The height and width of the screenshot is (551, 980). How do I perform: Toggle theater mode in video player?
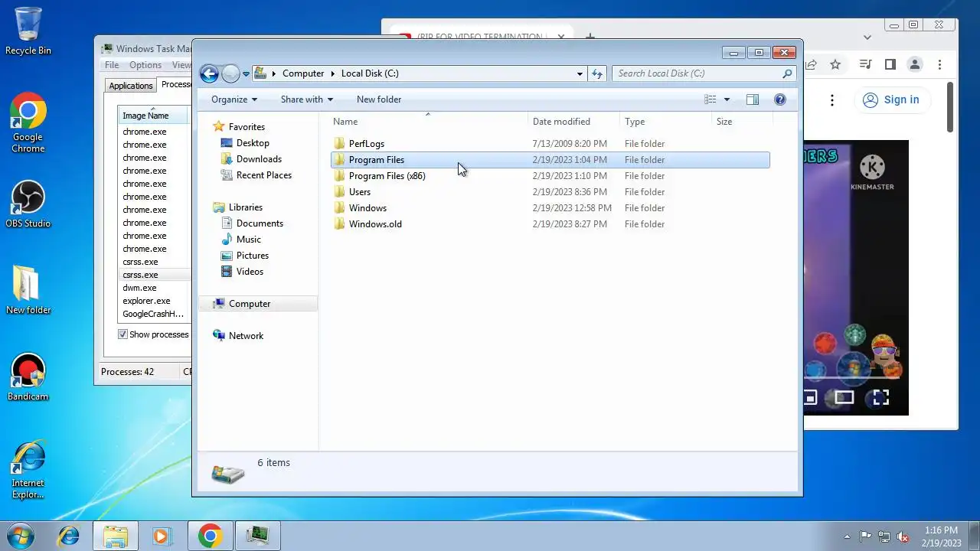click(844, 397)
